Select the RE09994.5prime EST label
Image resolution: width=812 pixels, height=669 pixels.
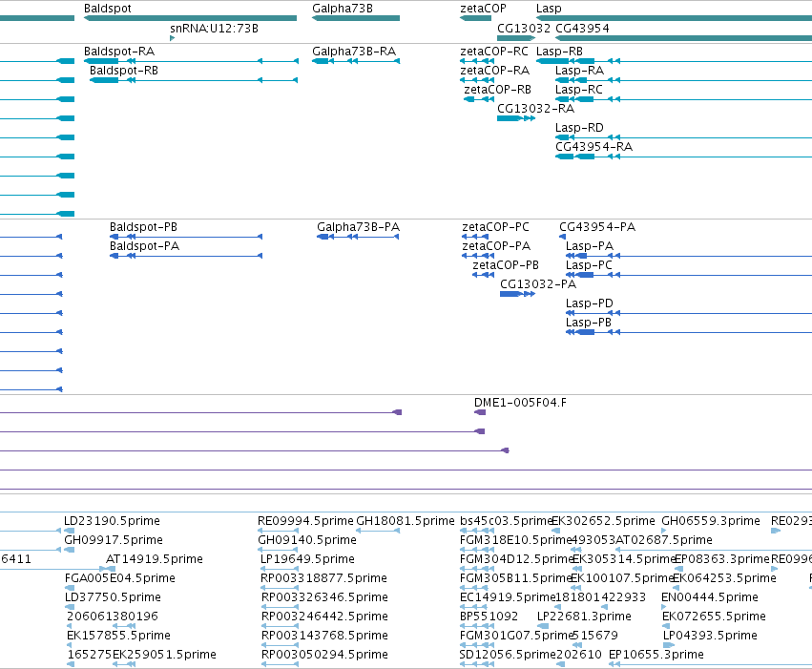coord(305,521)
